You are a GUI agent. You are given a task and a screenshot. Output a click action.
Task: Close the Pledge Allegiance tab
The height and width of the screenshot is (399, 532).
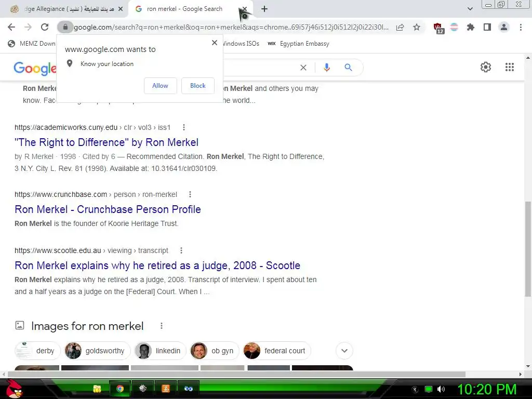(121, 9)
